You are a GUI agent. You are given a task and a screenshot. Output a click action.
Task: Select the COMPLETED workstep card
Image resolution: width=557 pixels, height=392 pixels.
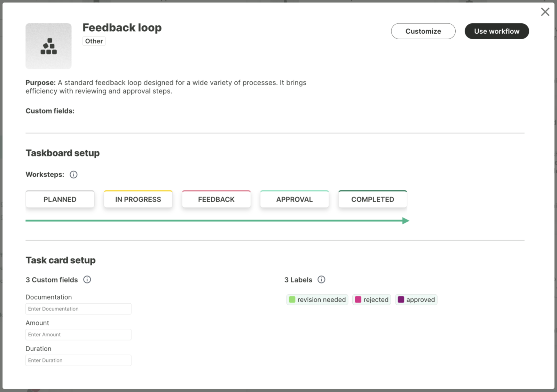[x=372, y=199]
